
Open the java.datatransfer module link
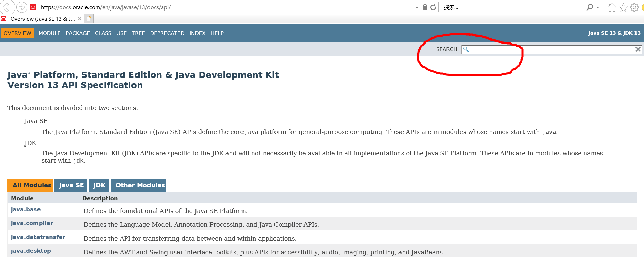coord(38,237)
